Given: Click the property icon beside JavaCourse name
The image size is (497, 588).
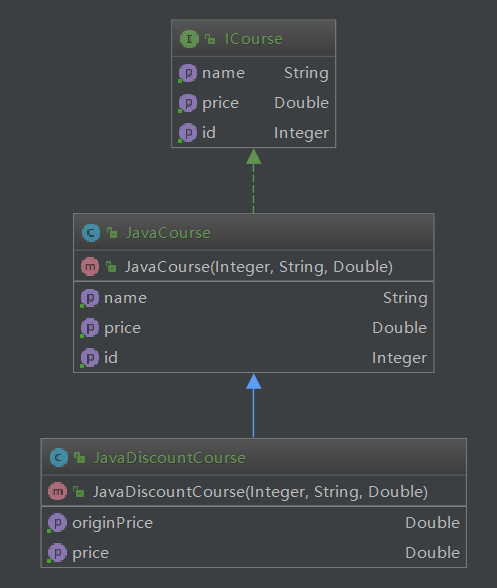Looking at the screenshot, I should pos(90,298).
